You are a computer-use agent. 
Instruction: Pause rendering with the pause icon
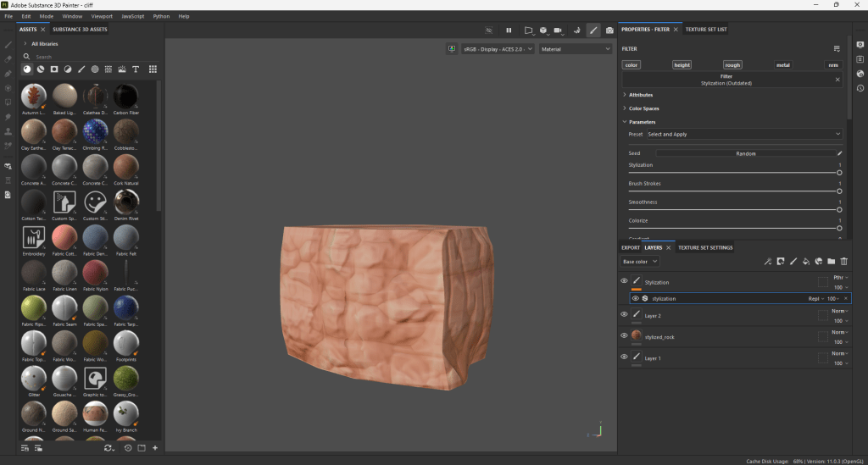click(509, 30)
